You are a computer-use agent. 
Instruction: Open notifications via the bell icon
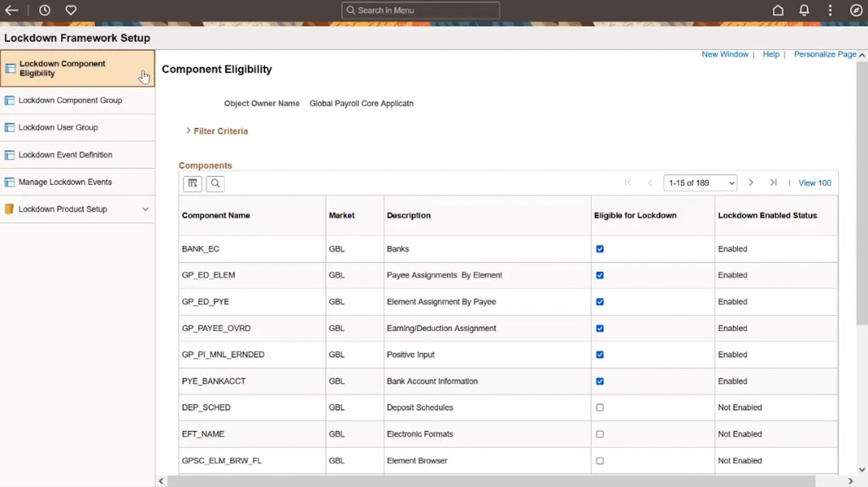click(x=804, y=10)
